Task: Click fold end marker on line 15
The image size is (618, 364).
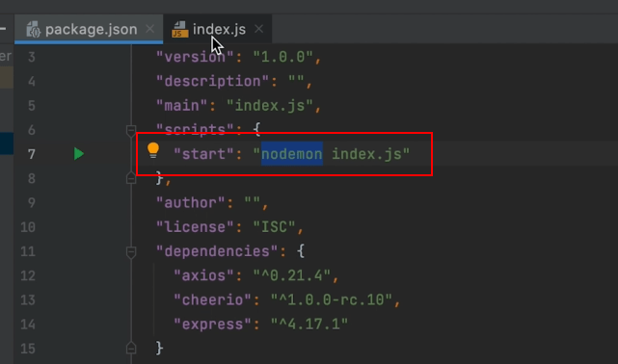Action: pos(131,348)
